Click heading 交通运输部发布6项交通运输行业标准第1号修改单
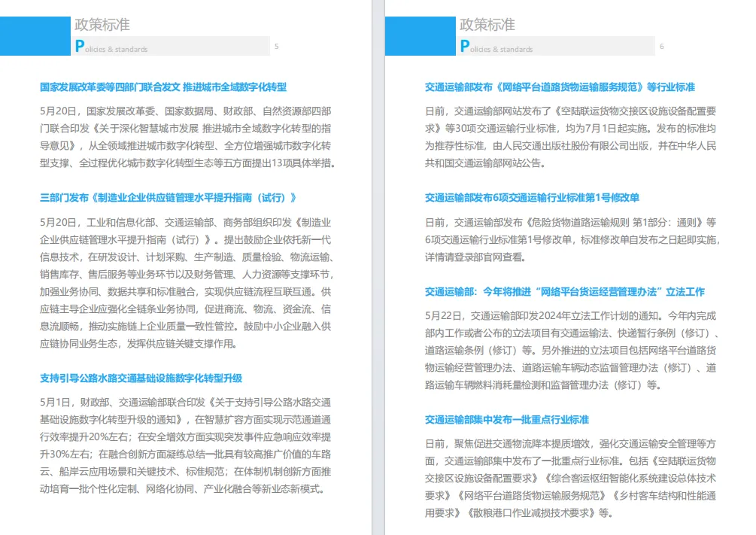This screenshot has width=756, height=535. pyautogui.click(x=532, y=198)
